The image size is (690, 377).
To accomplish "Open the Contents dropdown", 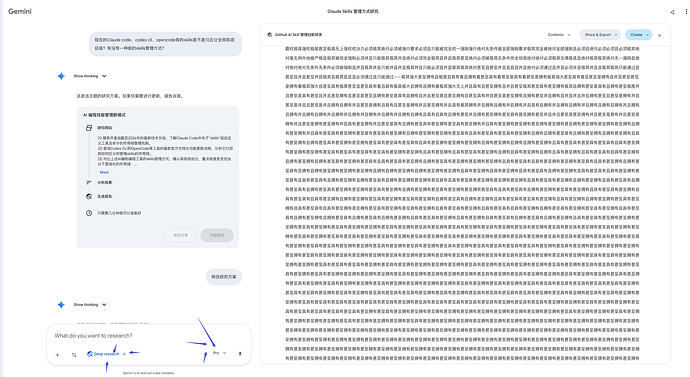I will click(559, 35).
